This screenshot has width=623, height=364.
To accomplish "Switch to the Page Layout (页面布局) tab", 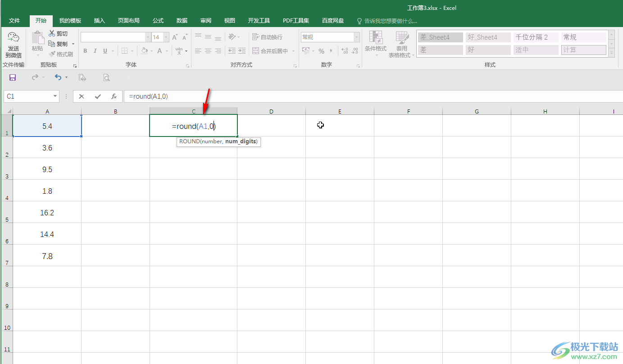I will [129, 21].
